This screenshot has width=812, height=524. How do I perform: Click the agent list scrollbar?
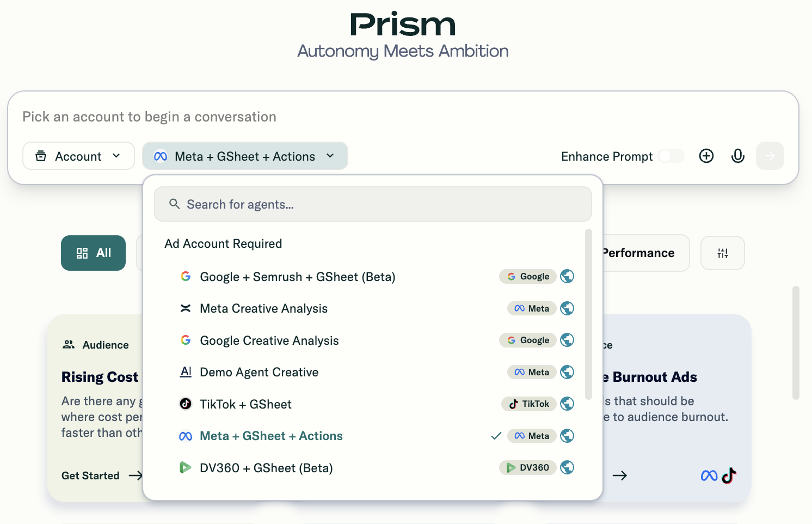[x=588, y=316]
